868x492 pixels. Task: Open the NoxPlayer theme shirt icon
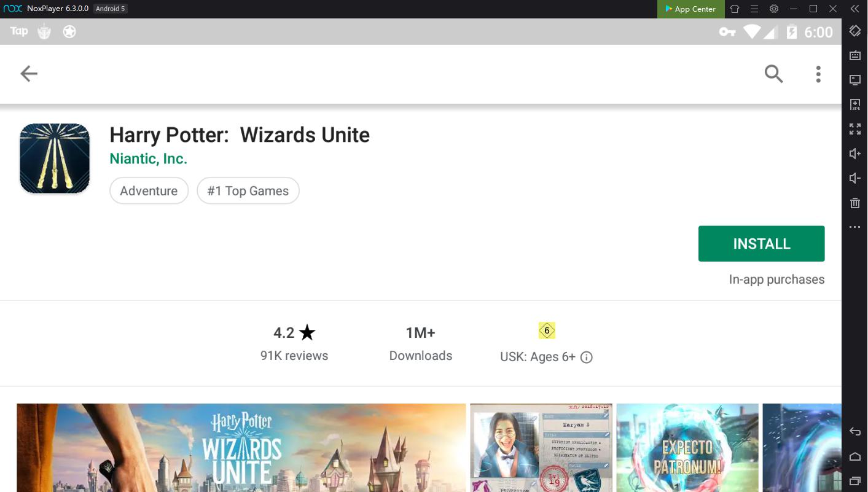pyautogui.click(x=735, y=9)
